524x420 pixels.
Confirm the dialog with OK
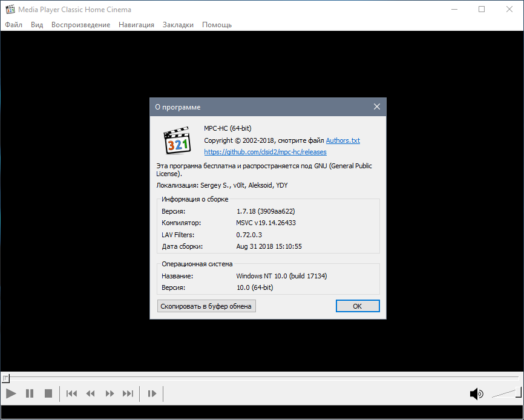(358, 306)
